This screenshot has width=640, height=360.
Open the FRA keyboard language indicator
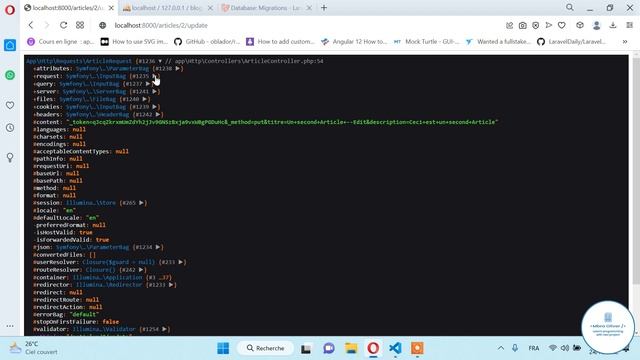click(x=533, y=348)
